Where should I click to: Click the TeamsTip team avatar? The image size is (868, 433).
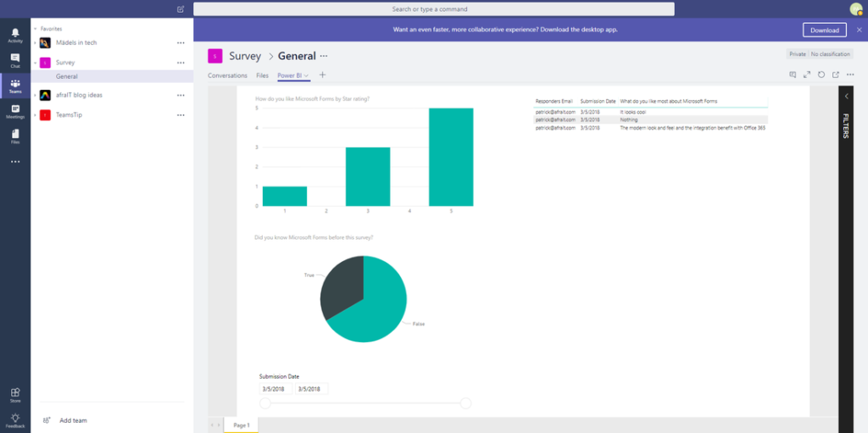pos(46,115)
